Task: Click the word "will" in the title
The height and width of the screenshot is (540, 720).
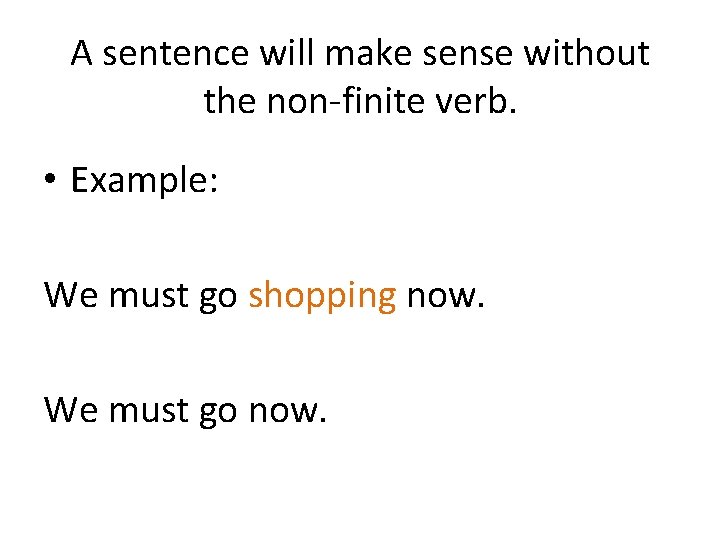Action: 287,53
